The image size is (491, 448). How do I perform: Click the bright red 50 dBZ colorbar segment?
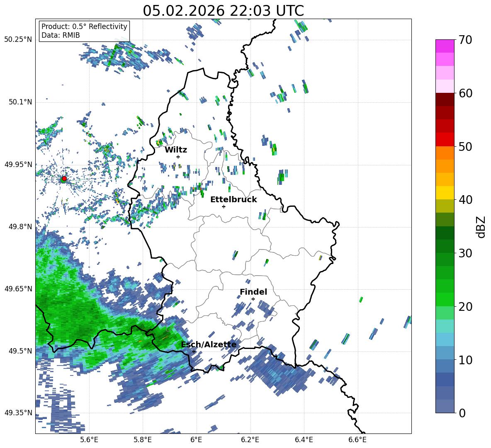[445, 140]
